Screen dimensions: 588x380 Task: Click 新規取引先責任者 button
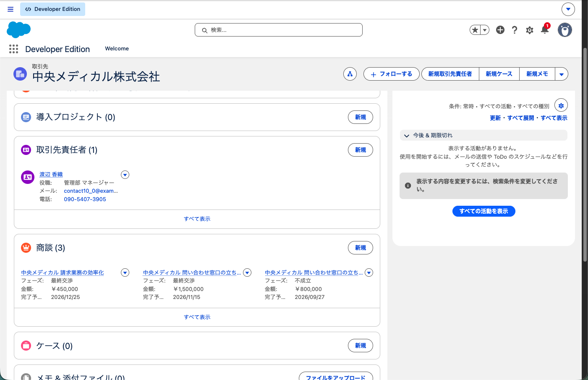[450, 74]
